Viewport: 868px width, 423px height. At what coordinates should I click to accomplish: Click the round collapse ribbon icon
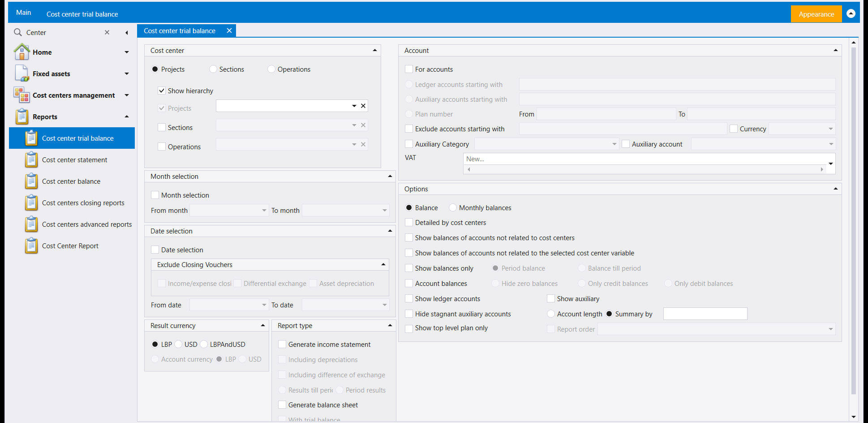coord(851,13)
